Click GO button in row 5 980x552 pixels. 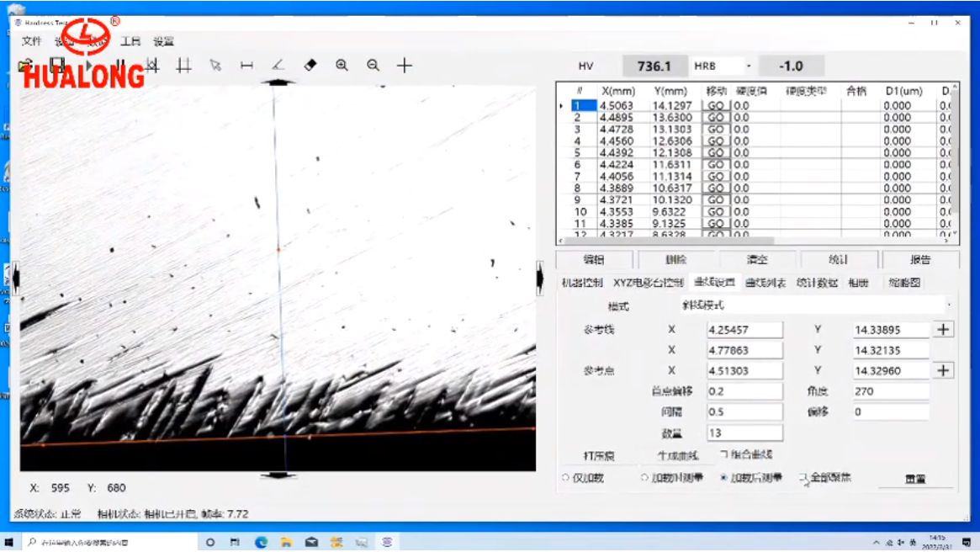coord(716,152)
